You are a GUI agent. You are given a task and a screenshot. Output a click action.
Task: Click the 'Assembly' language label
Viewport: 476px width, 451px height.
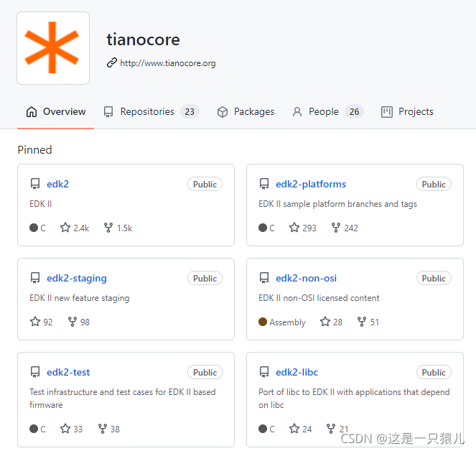tap(287, 322)
